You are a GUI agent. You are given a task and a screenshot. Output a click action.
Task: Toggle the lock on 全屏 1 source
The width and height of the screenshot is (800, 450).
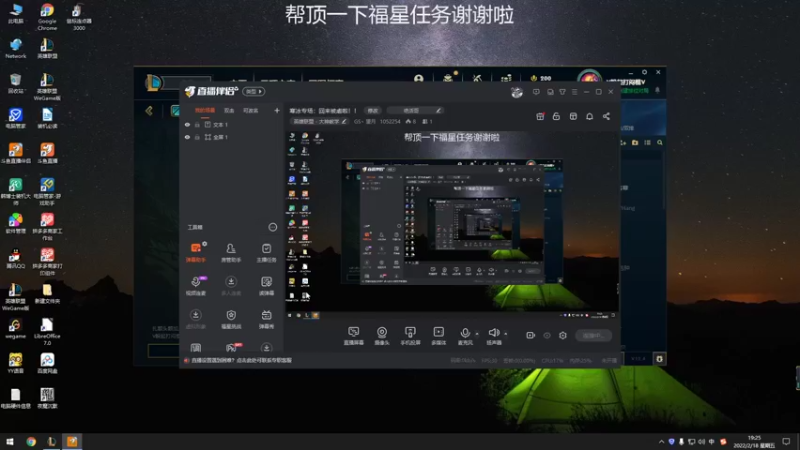[197, 137]
